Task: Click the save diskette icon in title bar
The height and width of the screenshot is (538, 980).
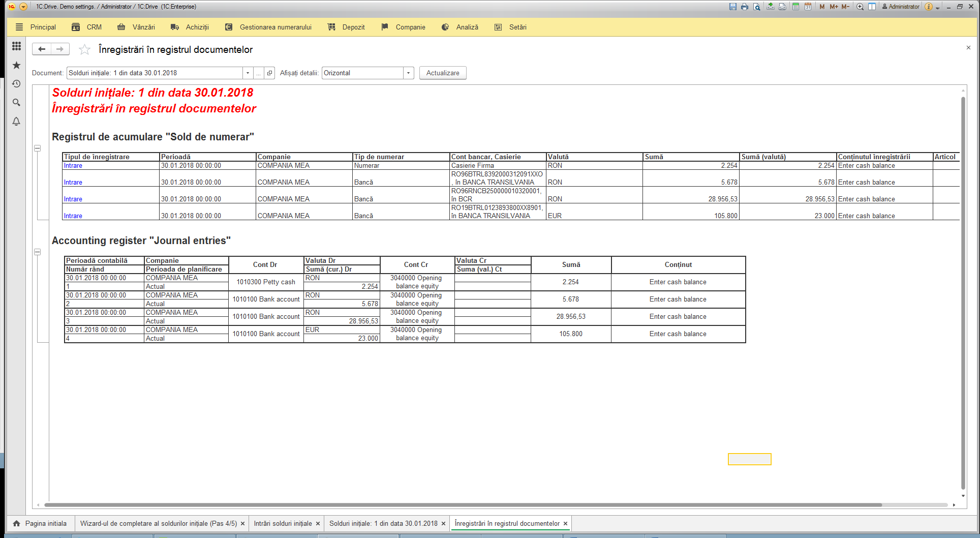Action: (x=732, y=7)
